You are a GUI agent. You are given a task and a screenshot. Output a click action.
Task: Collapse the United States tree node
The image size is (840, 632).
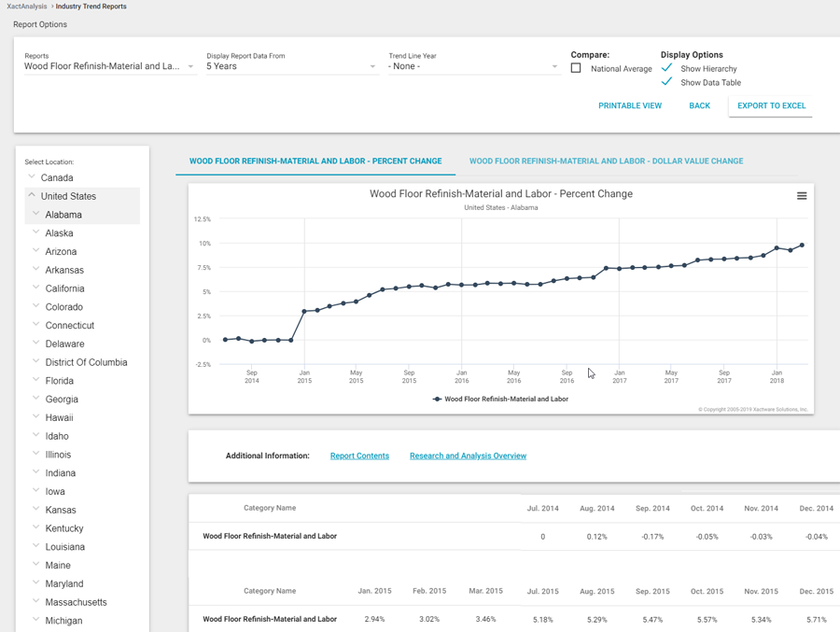pyautogui.click(x=32, y=196)
